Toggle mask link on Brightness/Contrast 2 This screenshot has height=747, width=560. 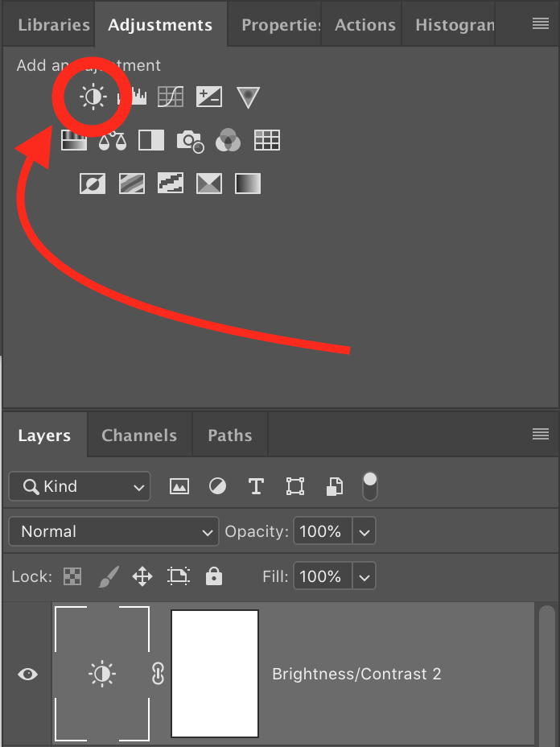coord(158,674)
